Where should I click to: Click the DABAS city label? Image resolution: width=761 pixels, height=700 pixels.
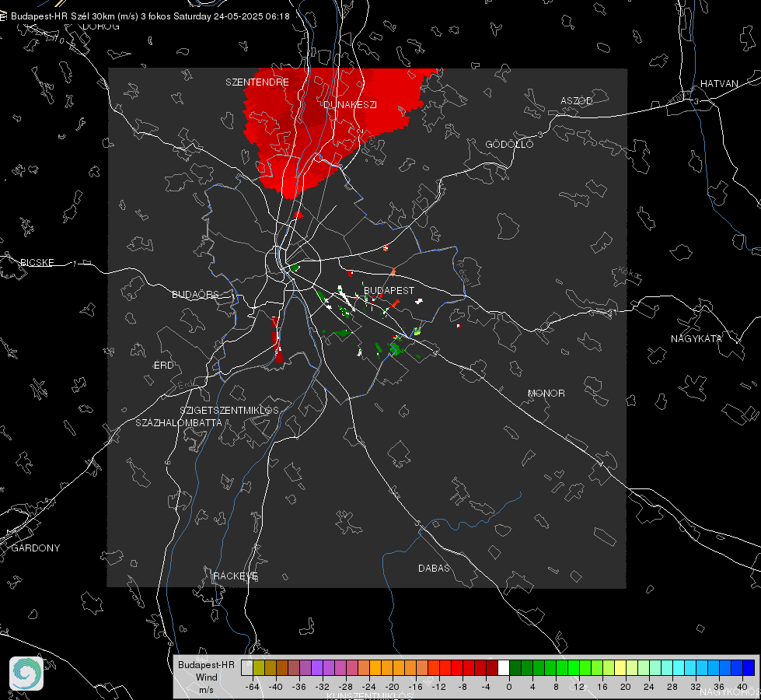pyautogui.click(x=435, y=568)
